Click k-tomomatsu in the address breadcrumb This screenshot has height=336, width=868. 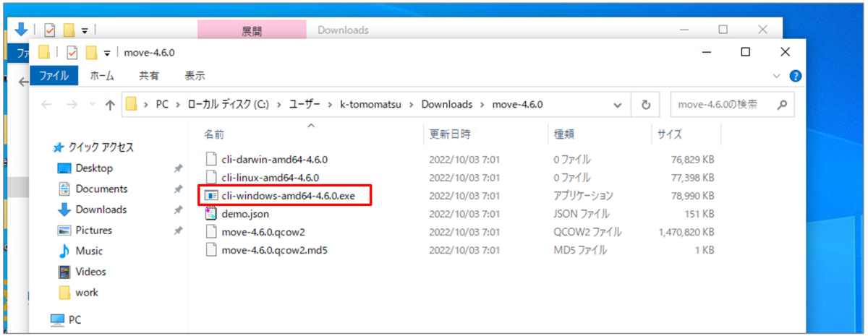point(370,105)
